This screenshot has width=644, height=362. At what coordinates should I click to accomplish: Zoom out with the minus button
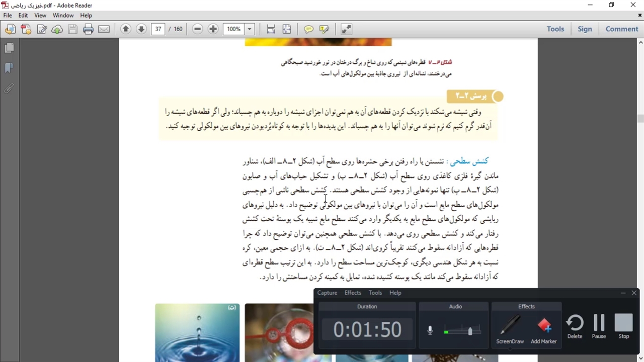tap(198, 29)
